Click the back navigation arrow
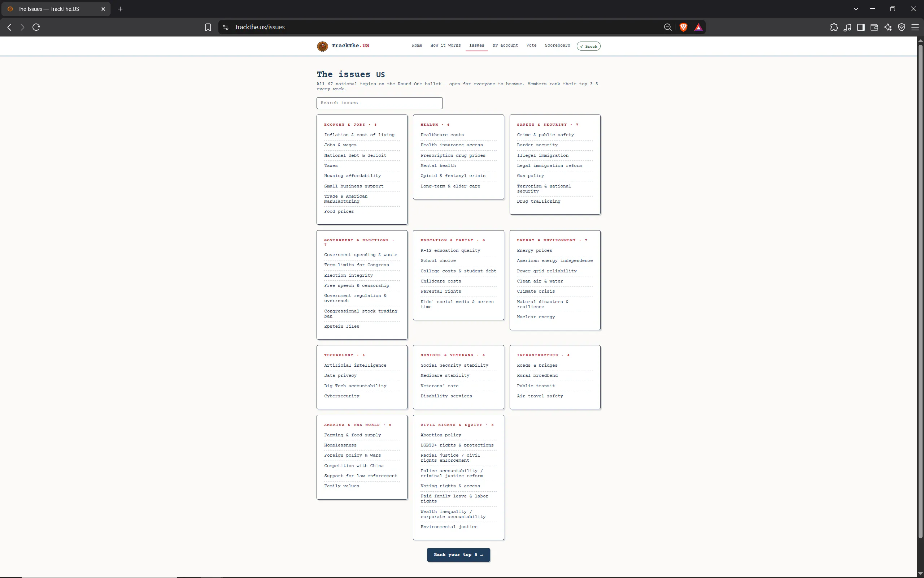This screenshot has height=578, width=924. click(9, 27)
